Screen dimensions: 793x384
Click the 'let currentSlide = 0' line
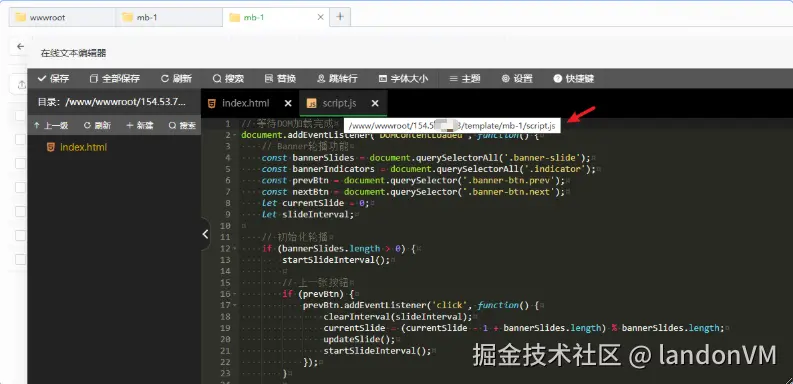316,203
